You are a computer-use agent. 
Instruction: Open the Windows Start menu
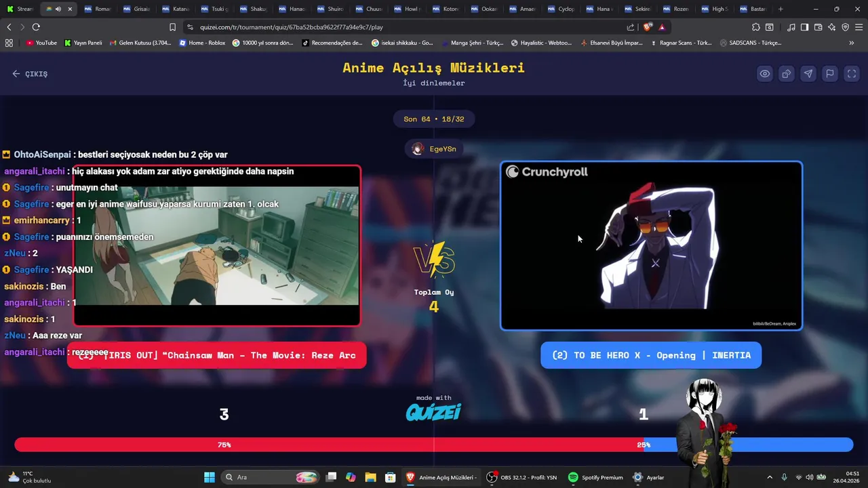209,477
